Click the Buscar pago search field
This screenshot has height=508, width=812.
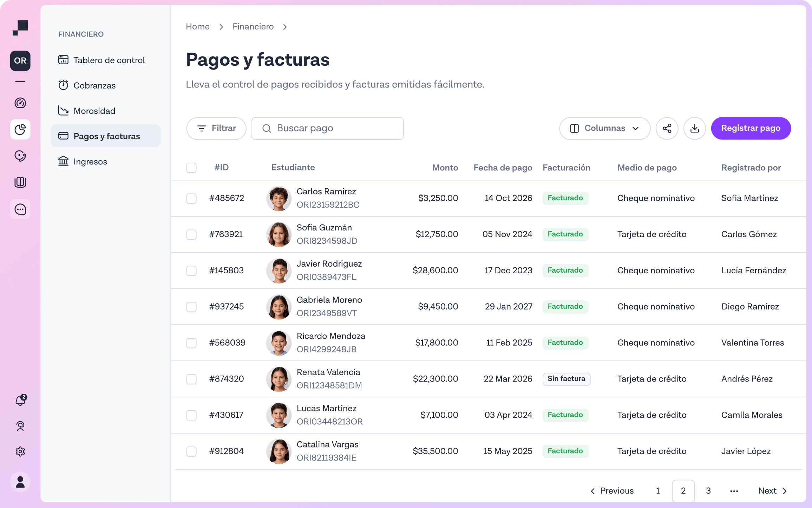[x=327, y=128]
